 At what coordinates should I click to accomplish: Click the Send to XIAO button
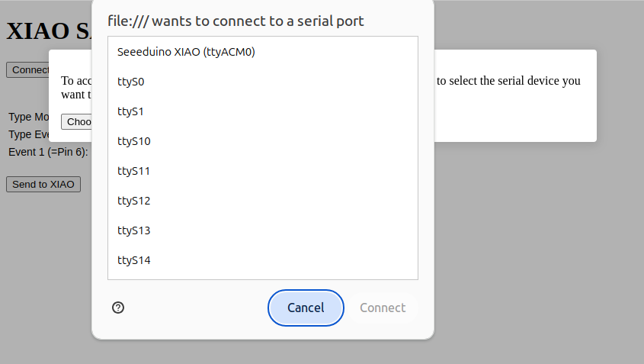click(43, 184)
